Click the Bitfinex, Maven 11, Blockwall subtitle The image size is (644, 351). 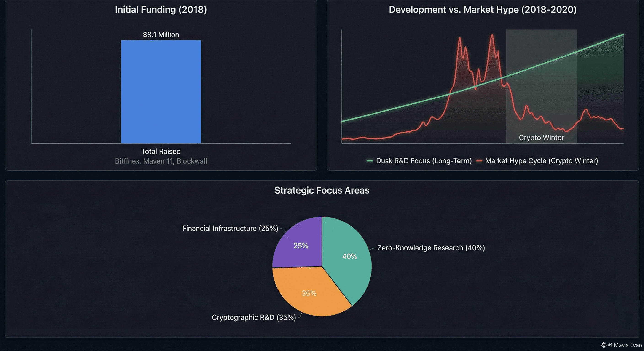click(161, 161)
